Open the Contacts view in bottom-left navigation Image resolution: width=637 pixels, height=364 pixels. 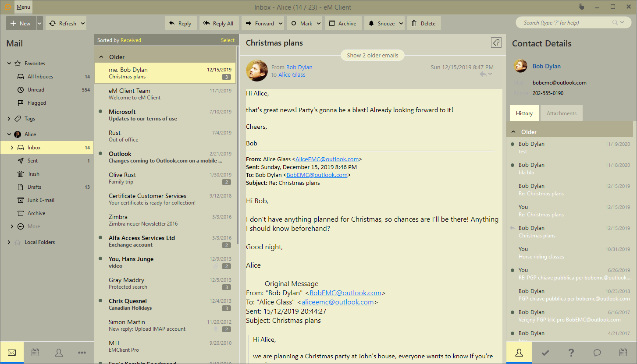(x=59, y=353)
